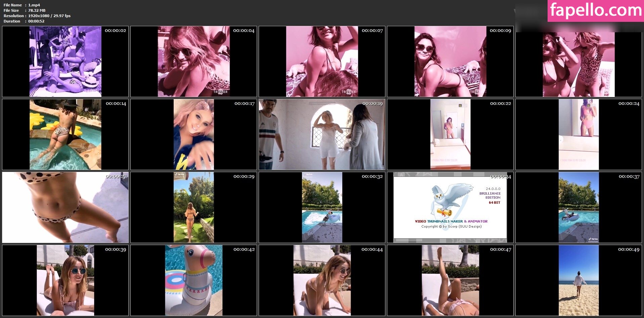Image resolution: width=644 pixels, height=318 pixels.
Task: Open the thumbnail at timestamp 00:00:04
Action: pyautogui.click(x=194, y=62)
